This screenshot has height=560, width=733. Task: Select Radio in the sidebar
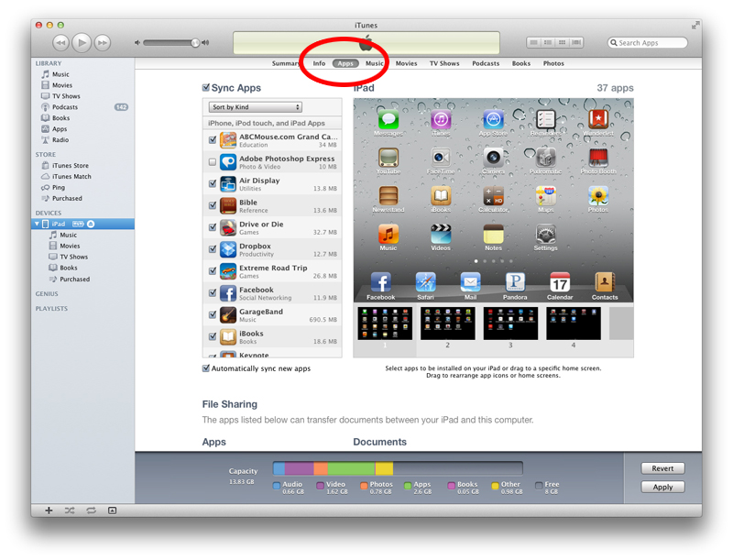[60, 139]
